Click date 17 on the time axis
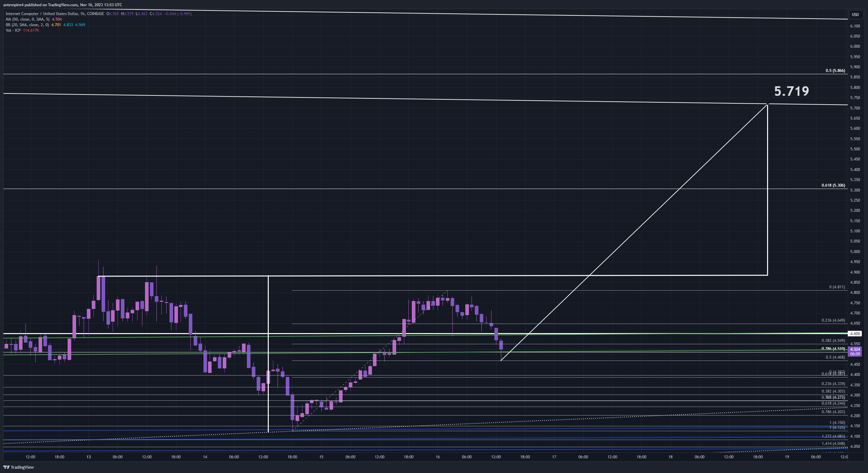 tap(554, 457)
